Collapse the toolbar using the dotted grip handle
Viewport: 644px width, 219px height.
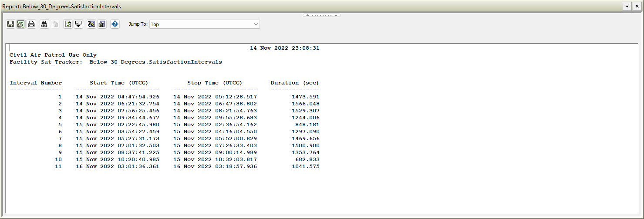point(322,15)
